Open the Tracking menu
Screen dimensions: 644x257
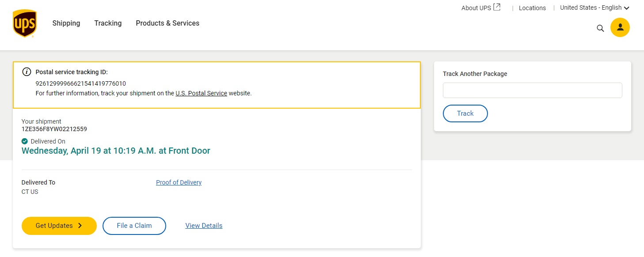108,23
